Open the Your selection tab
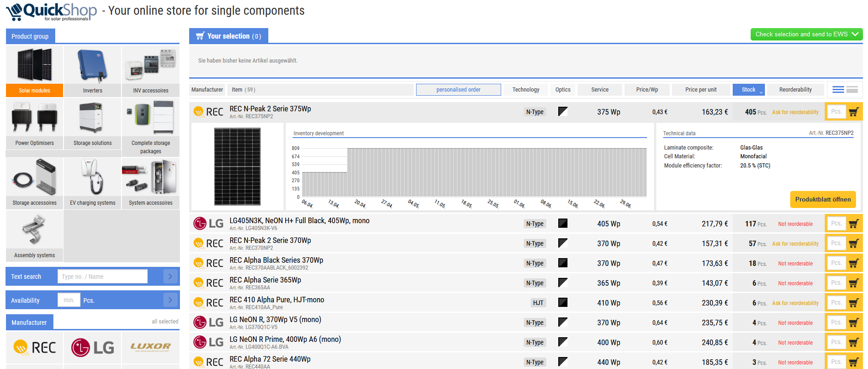The height and width of the screenshot is (369, 868). click(x=229, y=36)
